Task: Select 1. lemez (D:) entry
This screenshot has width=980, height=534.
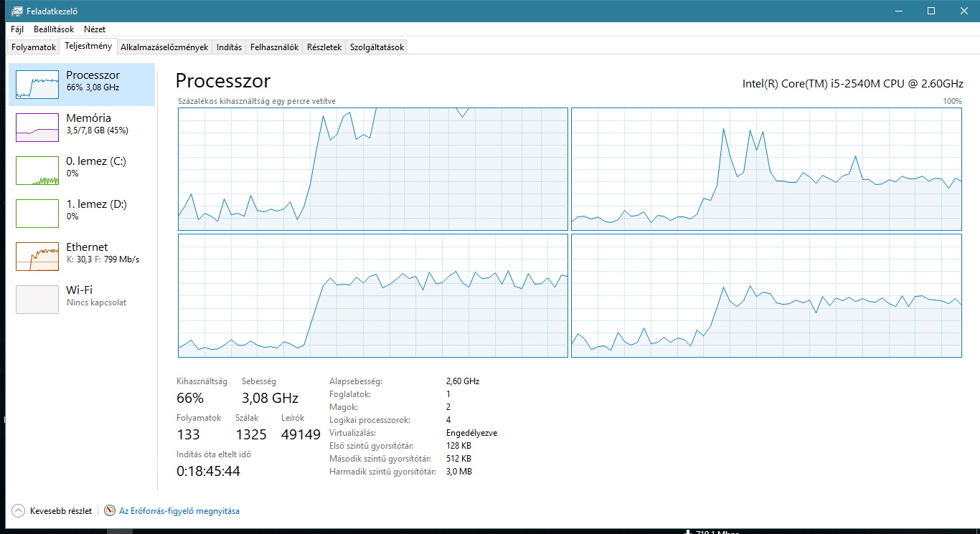Action: coord(82,214)
